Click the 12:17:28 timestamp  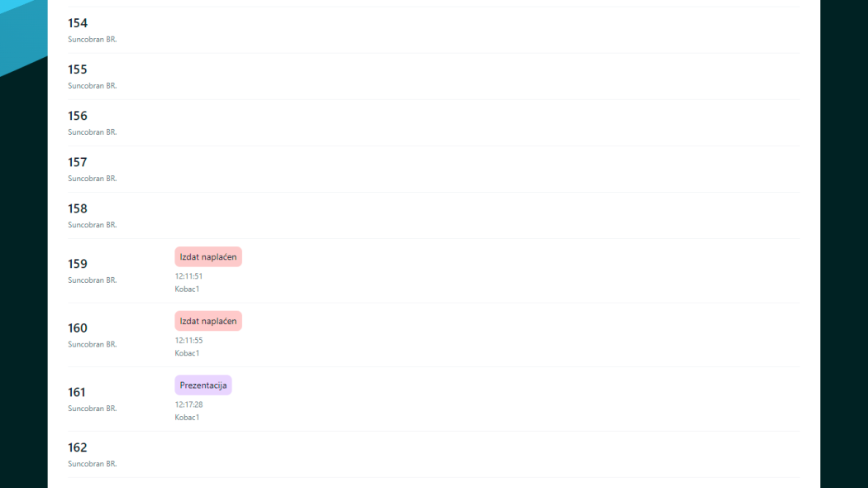[x=188, y=404]
